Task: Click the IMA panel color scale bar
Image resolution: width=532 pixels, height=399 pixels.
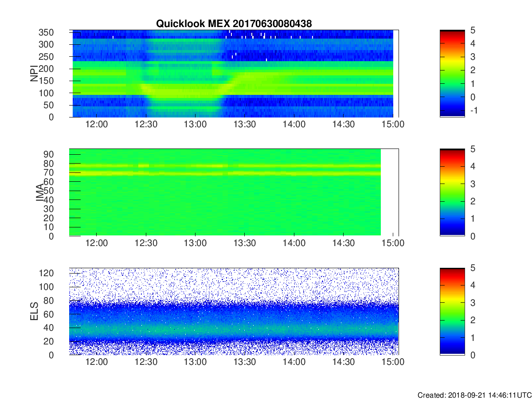Action: (452, 192)
